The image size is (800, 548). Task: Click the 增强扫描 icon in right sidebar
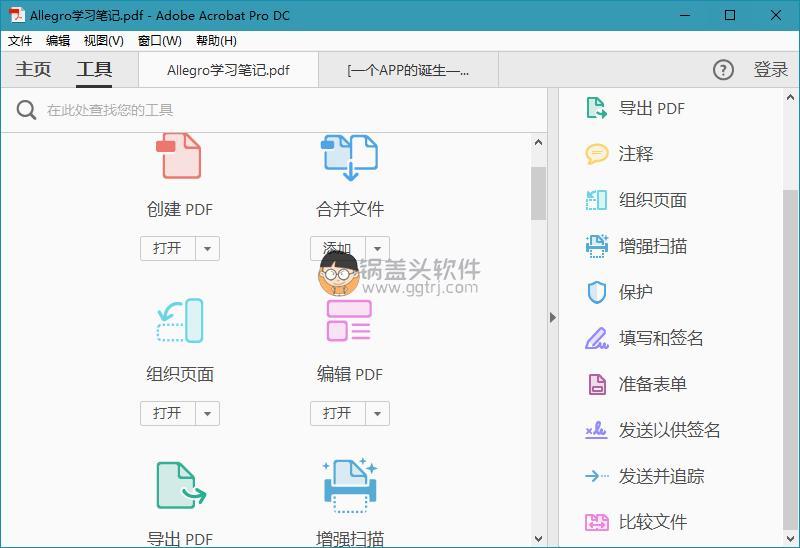596,246
